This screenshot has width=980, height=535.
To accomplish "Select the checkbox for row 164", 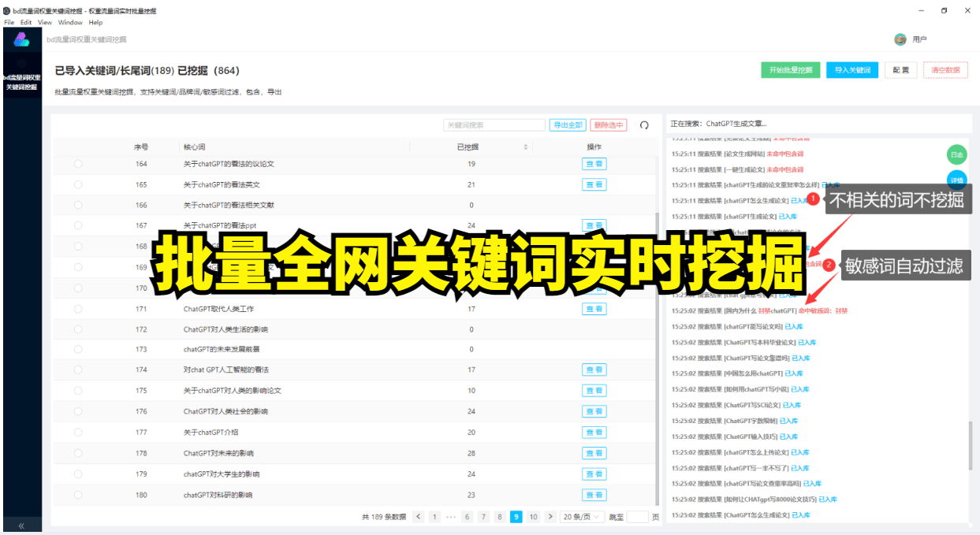I will click(76, 163).
